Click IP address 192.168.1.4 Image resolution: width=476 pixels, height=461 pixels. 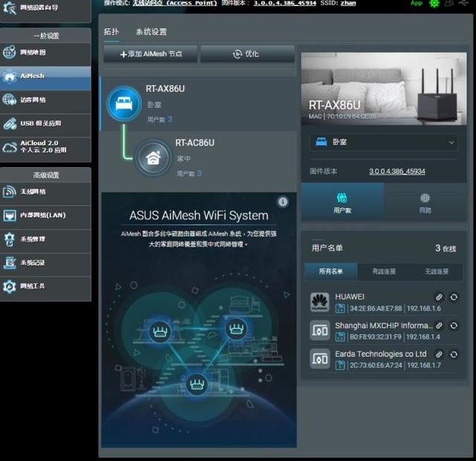423,337
